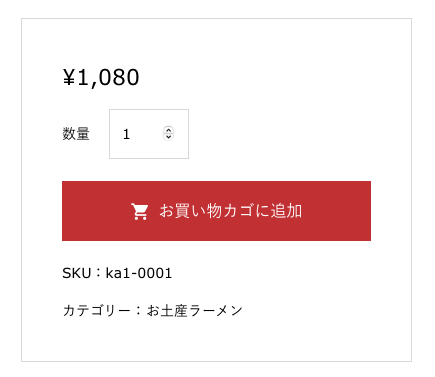Decrease quantity with the down arrow
Screen dimensions: 435x377
[x=169, y=137]
